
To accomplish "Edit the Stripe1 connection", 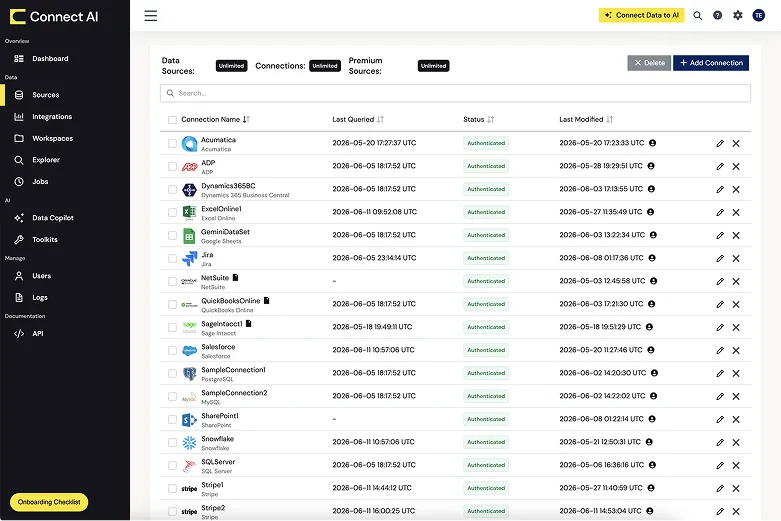I will coord(720,488).
